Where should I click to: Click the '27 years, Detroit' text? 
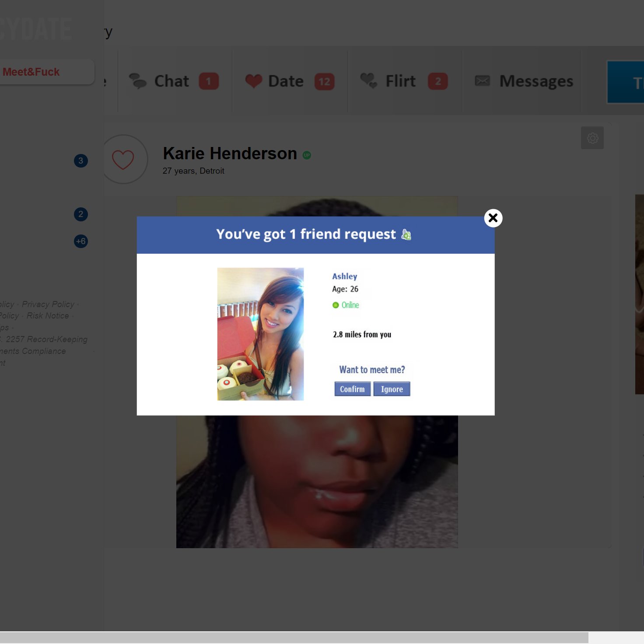pyautogui.click(x=193, y=171)
